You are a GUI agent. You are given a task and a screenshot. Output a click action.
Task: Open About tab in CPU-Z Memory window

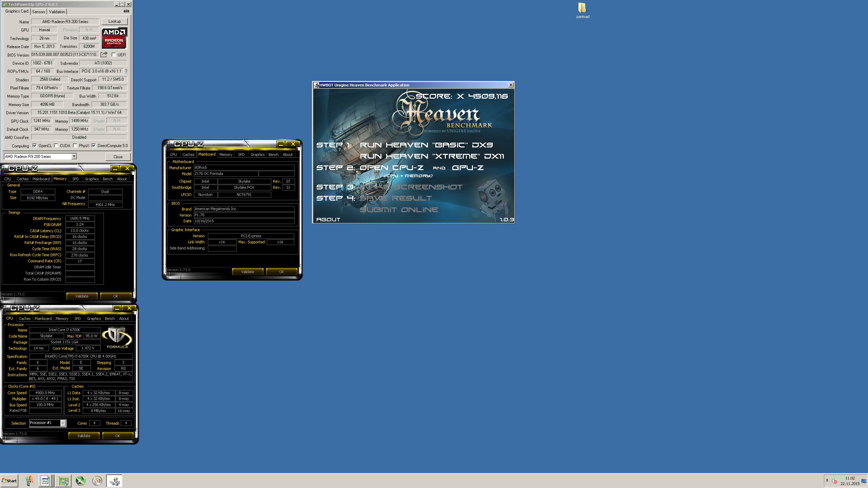pos(122,179)
